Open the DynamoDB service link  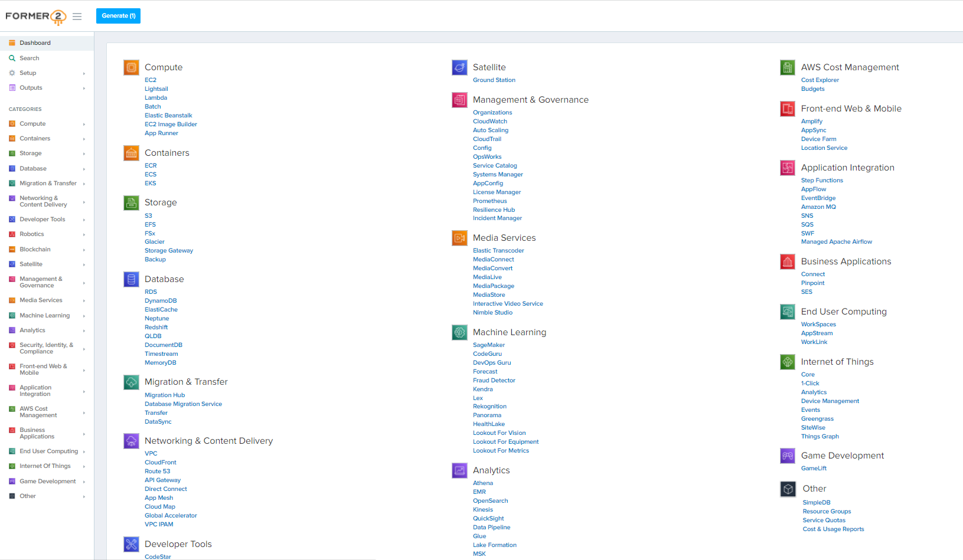point(161,301)
